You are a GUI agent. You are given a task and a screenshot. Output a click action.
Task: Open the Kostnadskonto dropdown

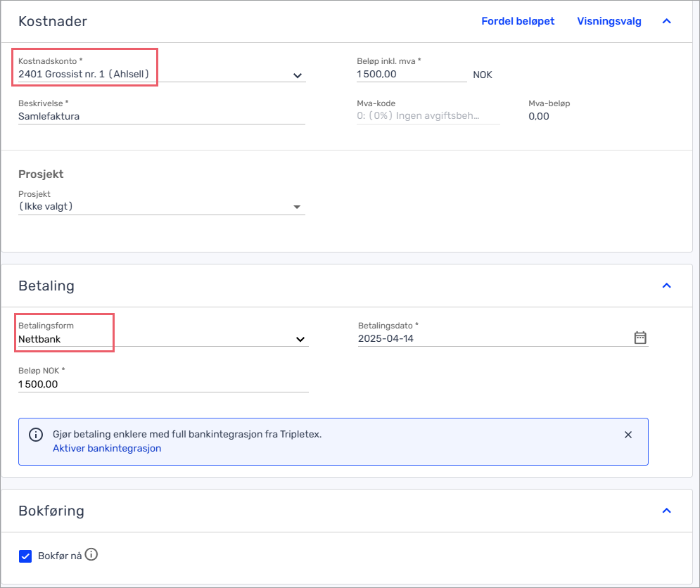point(162,74)
